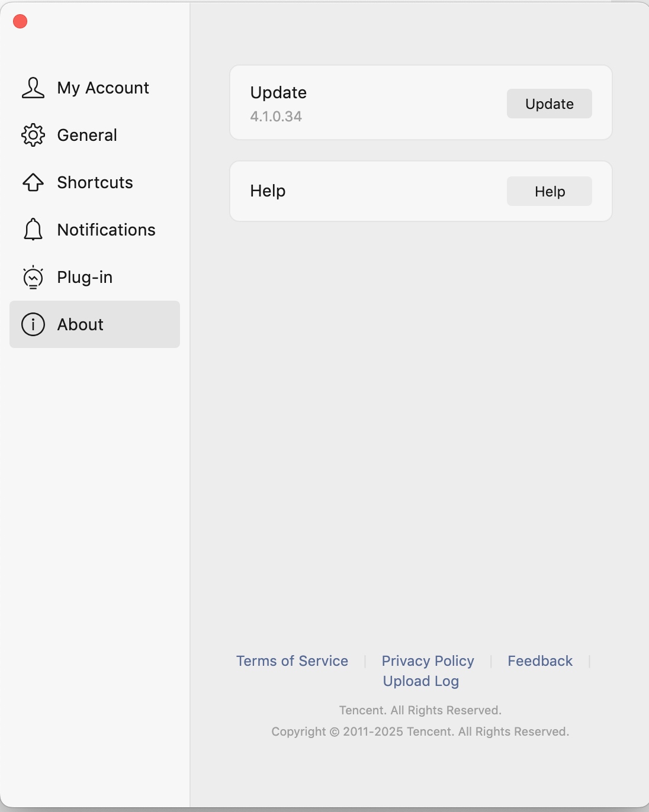Viewport: 649px width, 812px height.
Task: Click the lightbulb icon beside Plug-in
Action: point(33,277)
